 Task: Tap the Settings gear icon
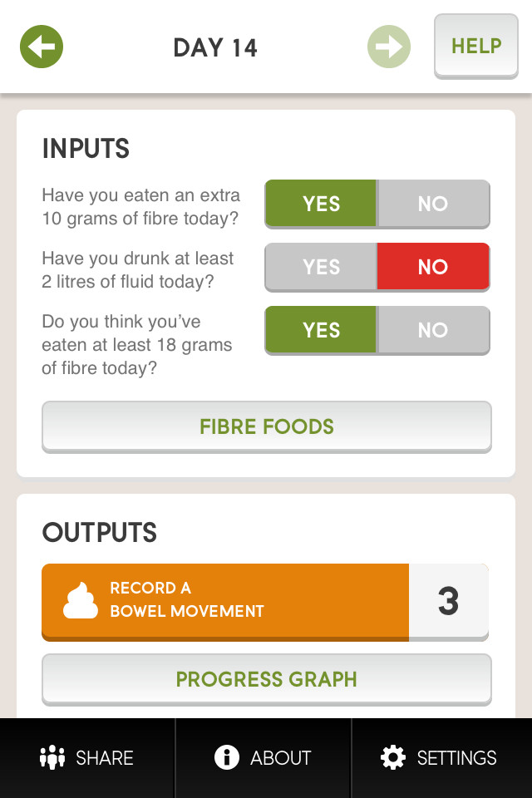[393, 757]
